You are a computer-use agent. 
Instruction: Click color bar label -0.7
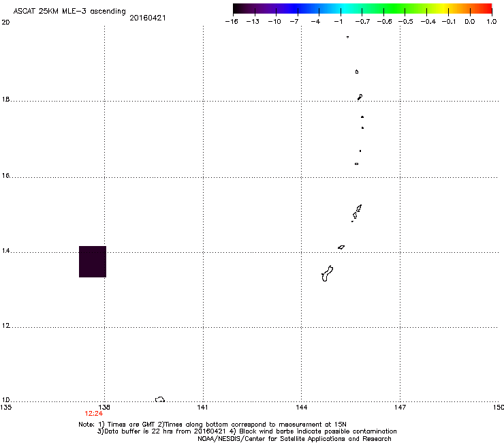(362, 22)
